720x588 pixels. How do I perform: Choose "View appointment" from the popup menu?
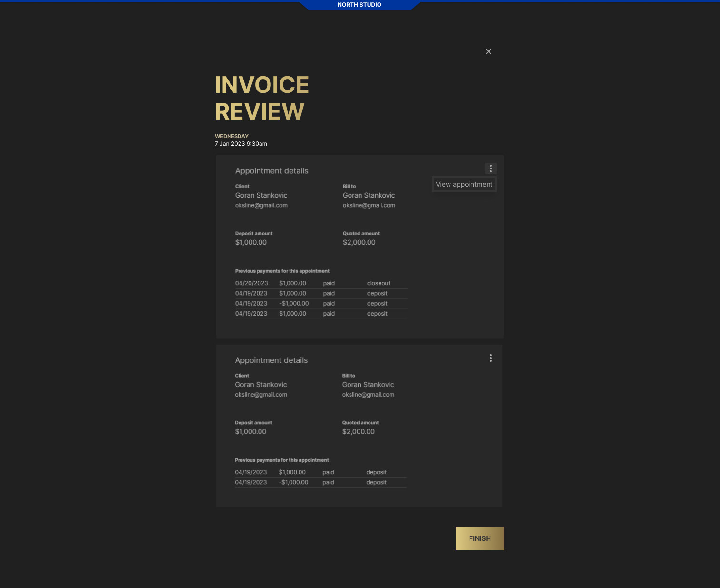464,184
